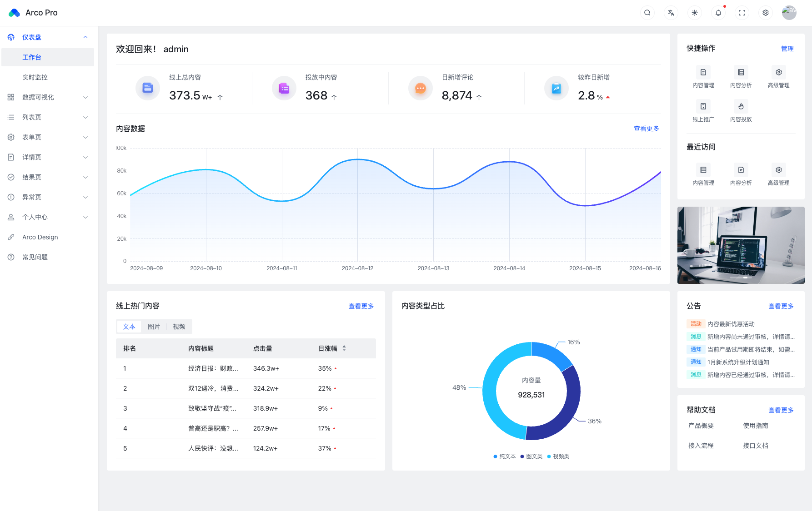
Task: Expand the 表单页 menu chevron
Action: (85, 137)
